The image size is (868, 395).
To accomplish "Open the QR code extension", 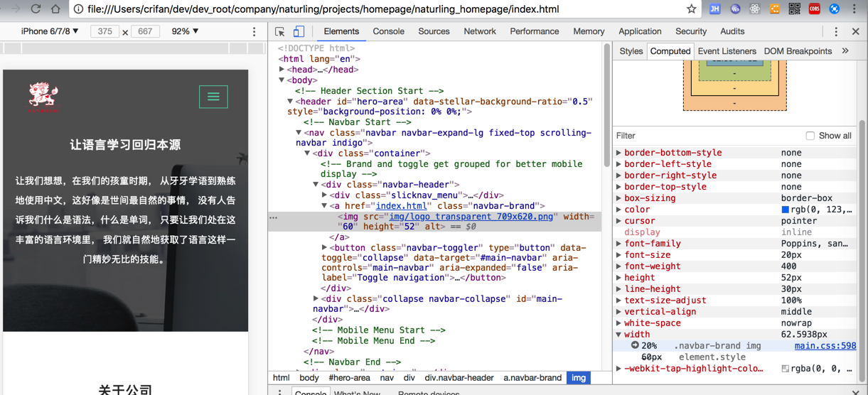I will [x=794, y=9].
